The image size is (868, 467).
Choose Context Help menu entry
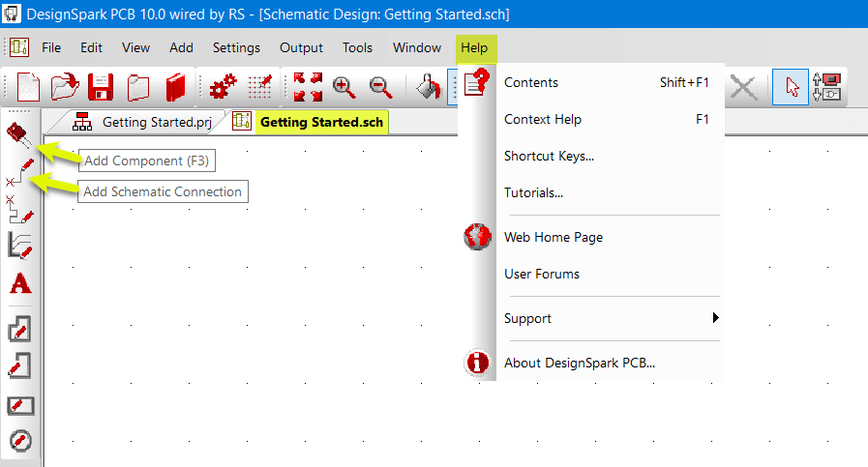(591, 119)
